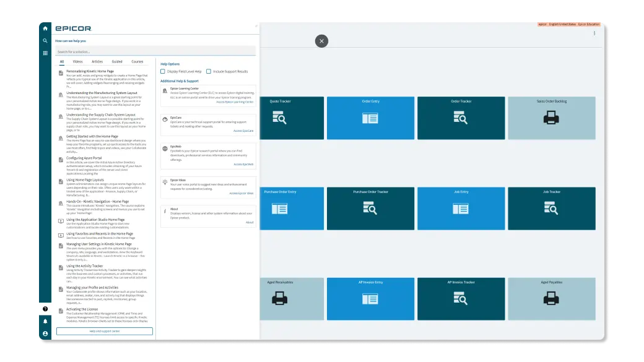Enable Display Field Level Help checkbox
The width and height of the screenshot is (644, 362).
pos(163,71)
